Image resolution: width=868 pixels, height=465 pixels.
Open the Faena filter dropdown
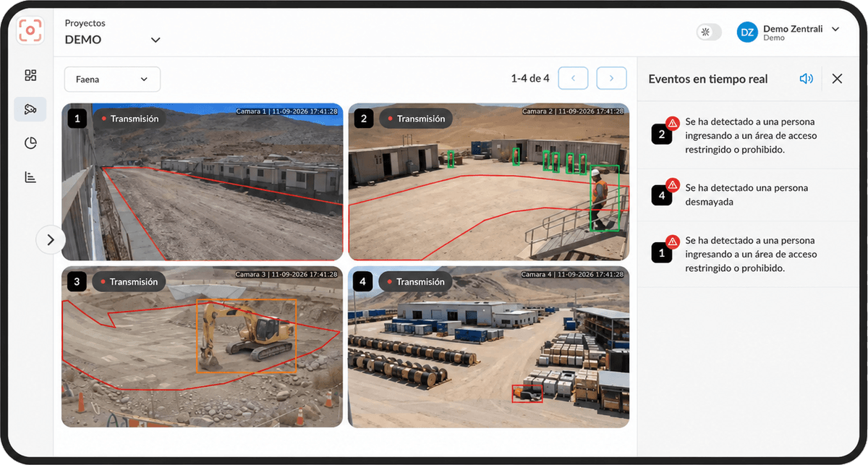(x=112, y=80)
